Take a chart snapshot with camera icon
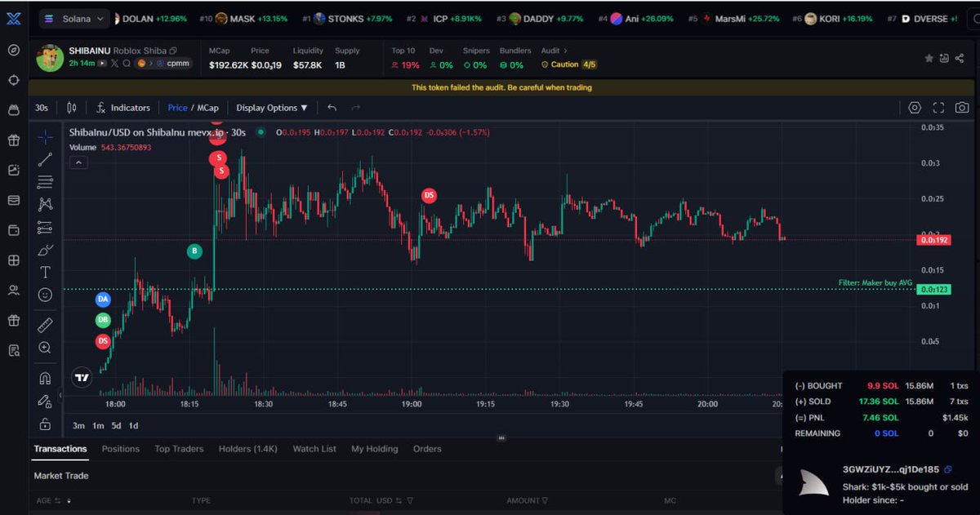The height and width of the screenshot is (515, 980). click(x=963, y=108)
